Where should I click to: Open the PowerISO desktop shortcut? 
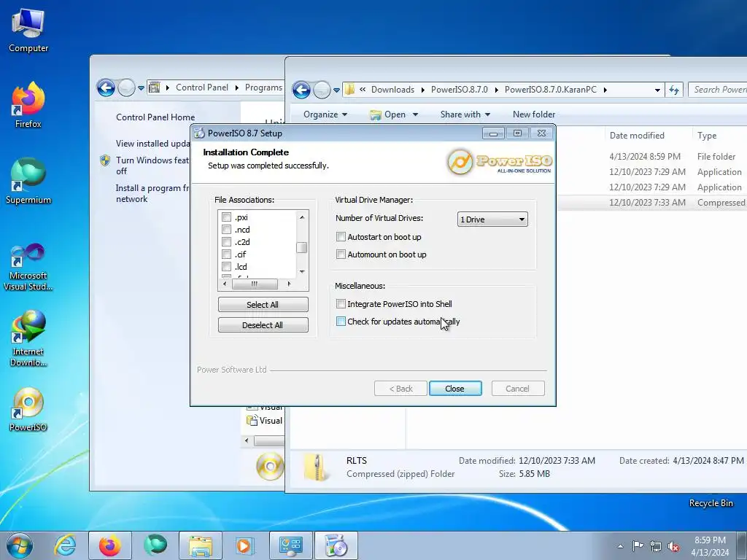coord(28,410)
